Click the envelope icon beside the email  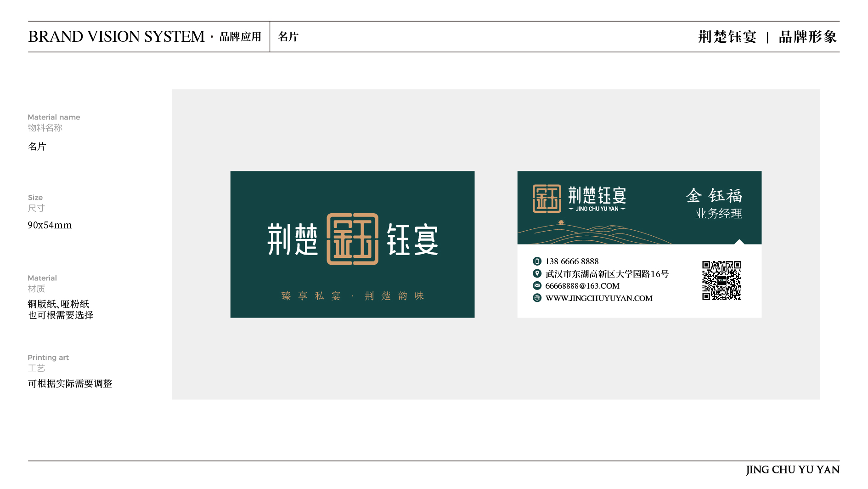tap(537, 285)
